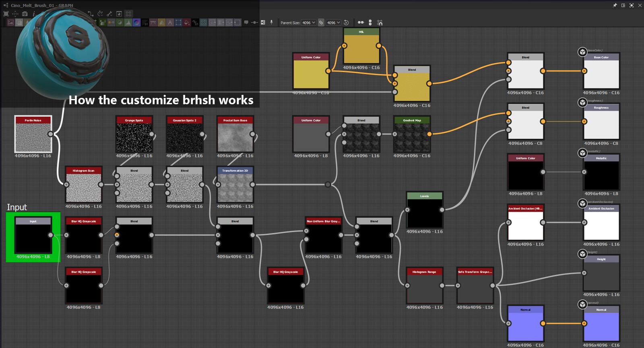The image size is (644, 348).
Task: Click the Perlin Noise output connector
Action: [50, 134]
